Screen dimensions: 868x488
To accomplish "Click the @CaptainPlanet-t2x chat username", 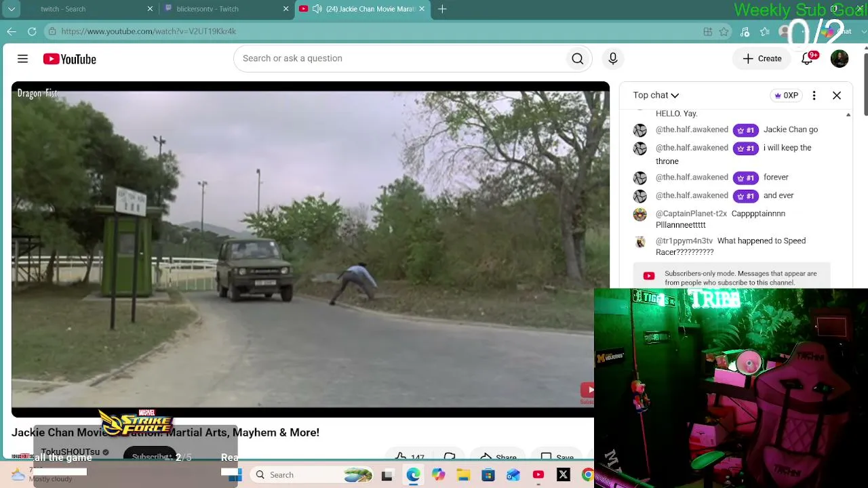I will tap(691, 213).
